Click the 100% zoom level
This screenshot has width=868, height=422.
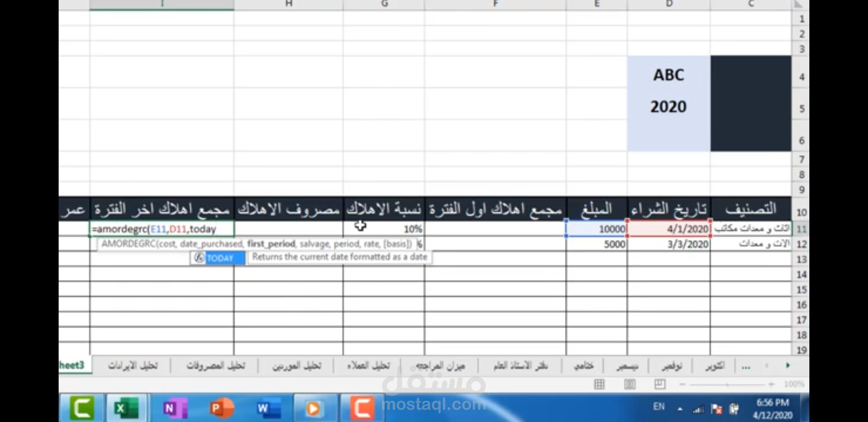(793, 384)
